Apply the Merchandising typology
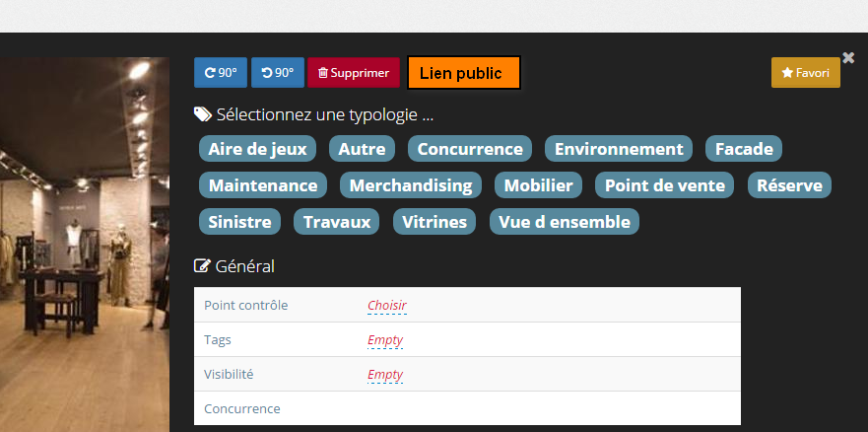 pyautogui.click(x=411, y=185)
